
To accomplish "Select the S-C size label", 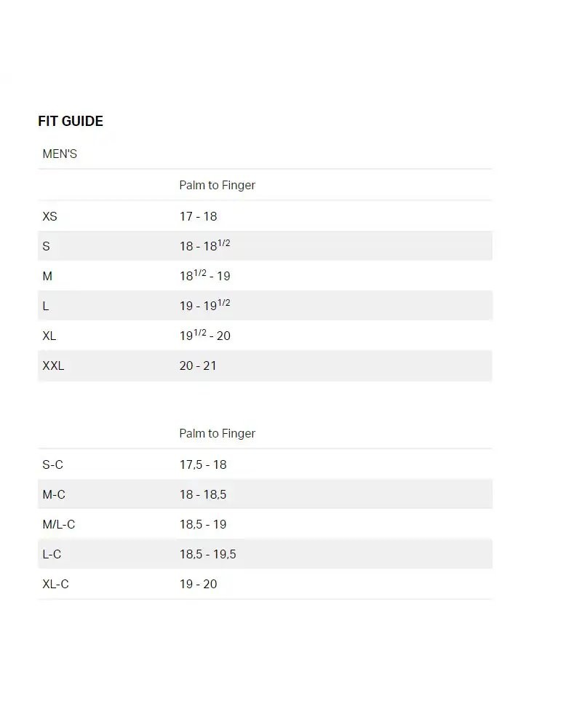I will [52, 464].
